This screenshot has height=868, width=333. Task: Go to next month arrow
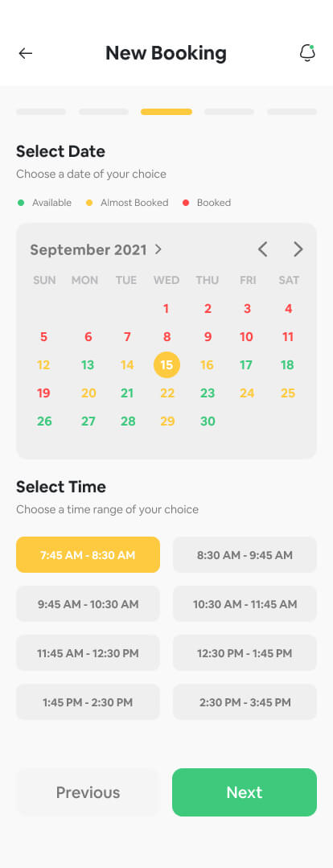tap(298, 249)
